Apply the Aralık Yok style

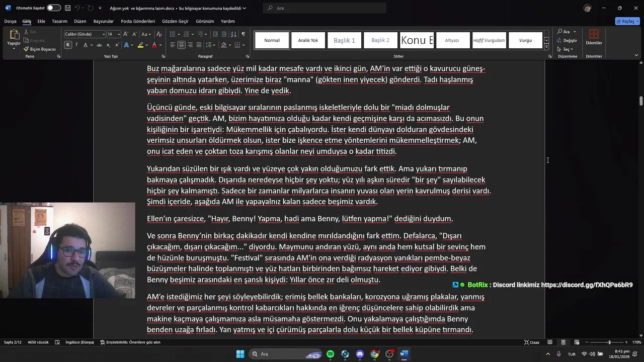[x=308, y=40]
